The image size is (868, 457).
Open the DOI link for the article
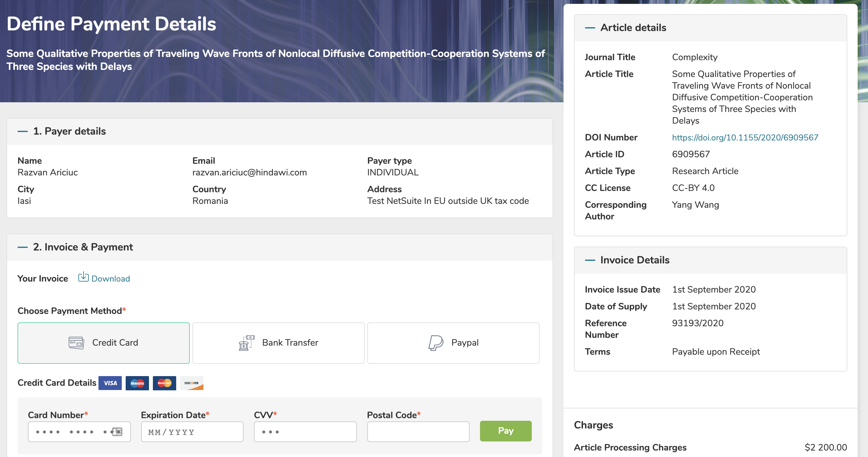(x=745, y=138)
